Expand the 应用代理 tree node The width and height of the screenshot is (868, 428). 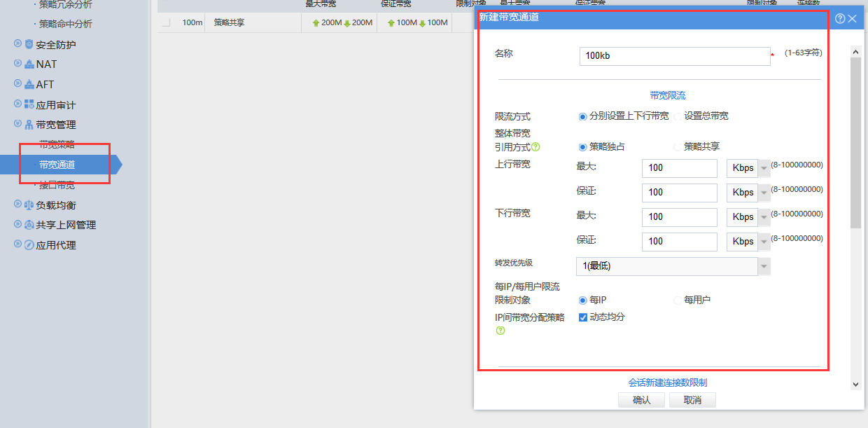tap(18, 244)
